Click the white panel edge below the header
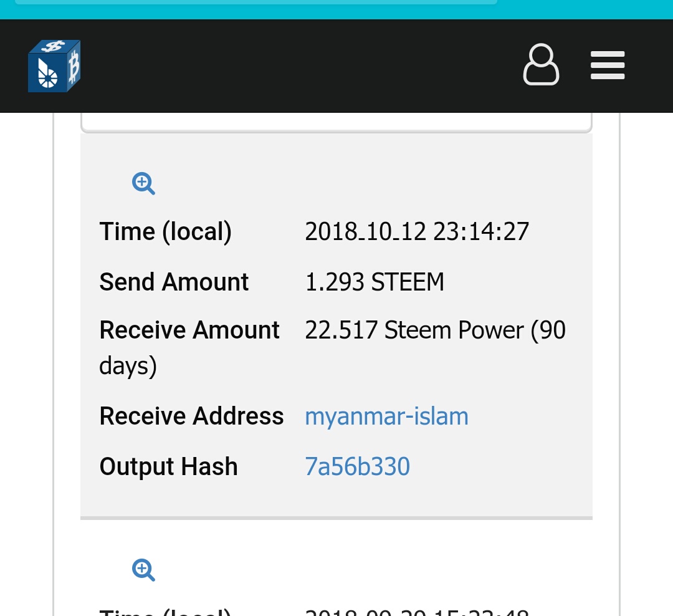673x616 pixels. (x=336, y=123)
